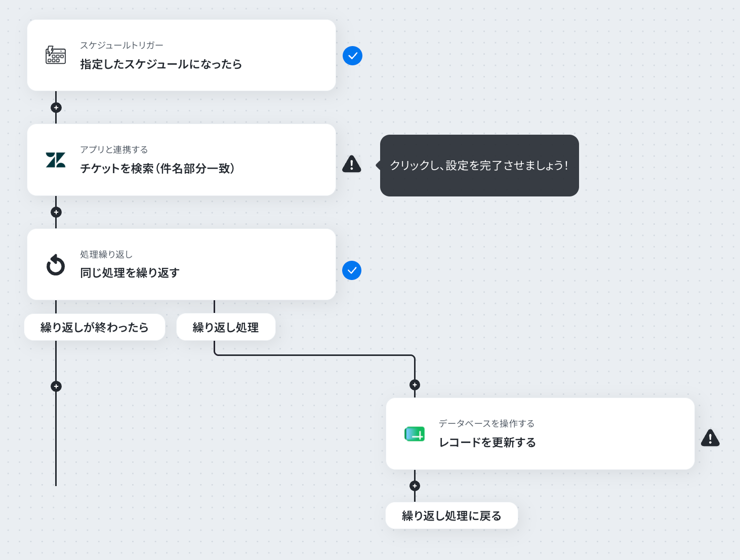Click blue checkmark next to schedule trigger
The width and height of the screenshot is (740, 560).
click(x=352, y=56)
